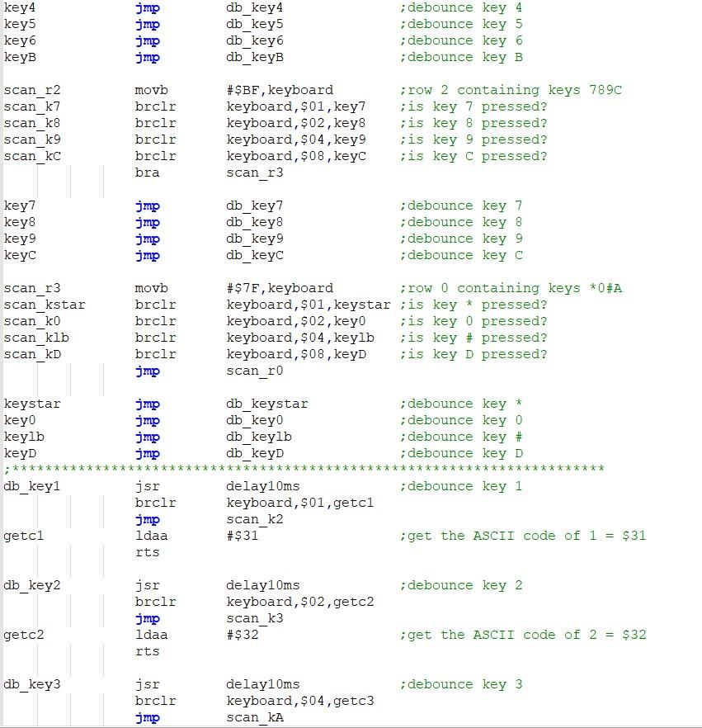Click the jmp instruction for db_key4
This screenshot has height=728, width=702.
(x=147, y=7)
